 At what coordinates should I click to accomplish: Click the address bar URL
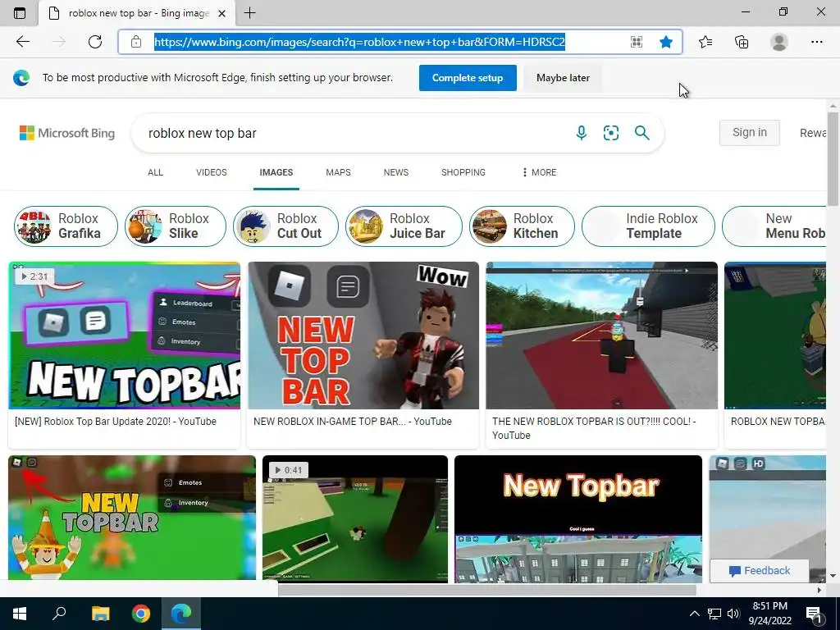pos(360,42)
